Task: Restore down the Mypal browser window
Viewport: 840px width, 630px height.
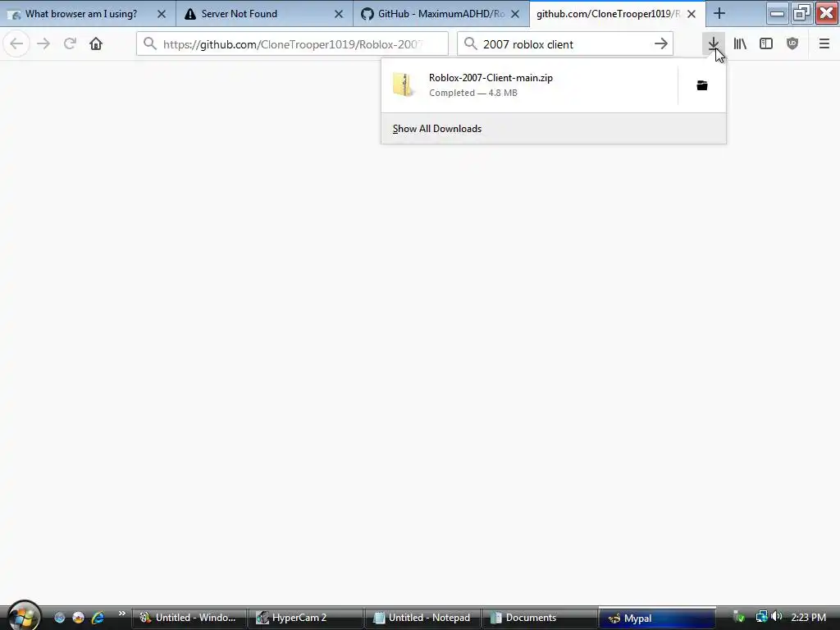Action: (x=801, y=13)
